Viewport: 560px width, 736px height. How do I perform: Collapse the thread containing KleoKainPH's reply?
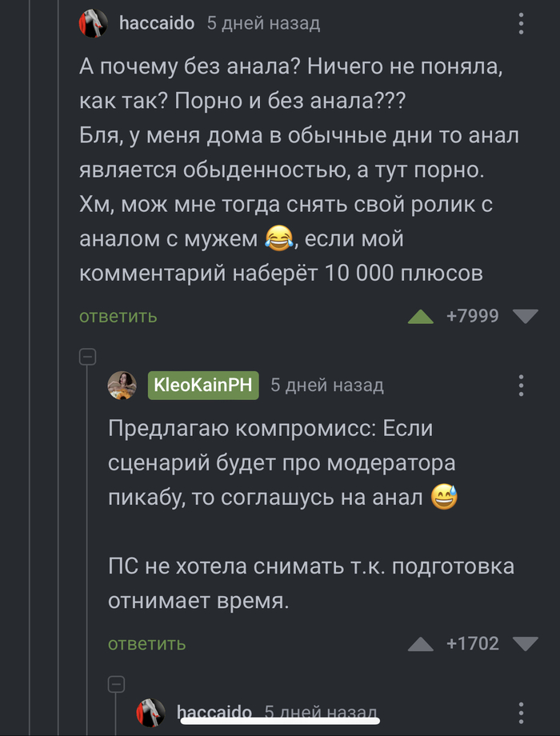tap(87, 357)
